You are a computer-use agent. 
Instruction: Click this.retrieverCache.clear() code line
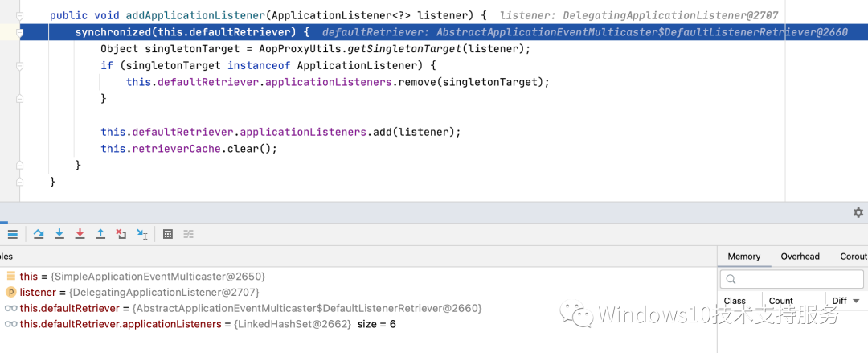pos(188,149)
